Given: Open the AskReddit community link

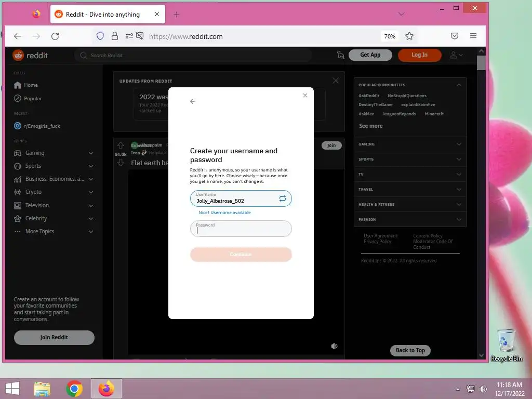Looking at the screenshot, I should (x=369, y=96).
